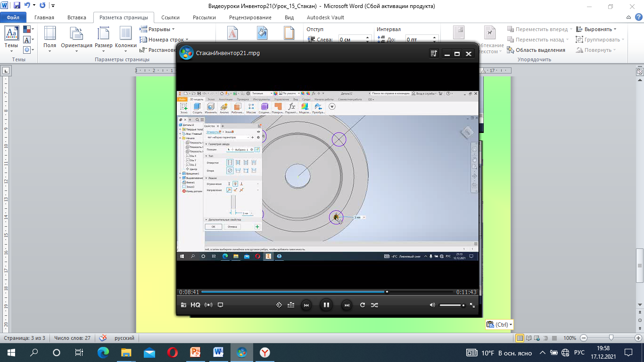This screenshot has width=644, height=362.
Task: Click the zoom out minus button
Action: (584, 338)
